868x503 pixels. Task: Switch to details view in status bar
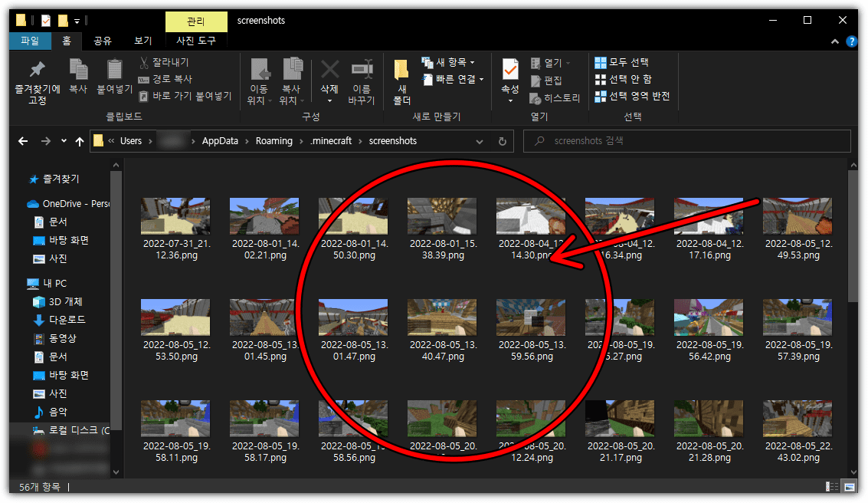[831, 486]
